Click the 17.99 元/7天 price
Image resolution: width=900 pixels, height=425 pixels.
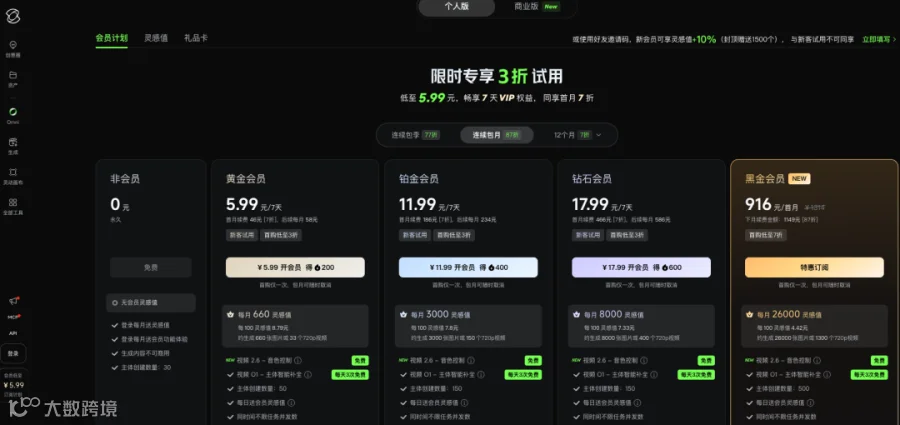(603, 205)
